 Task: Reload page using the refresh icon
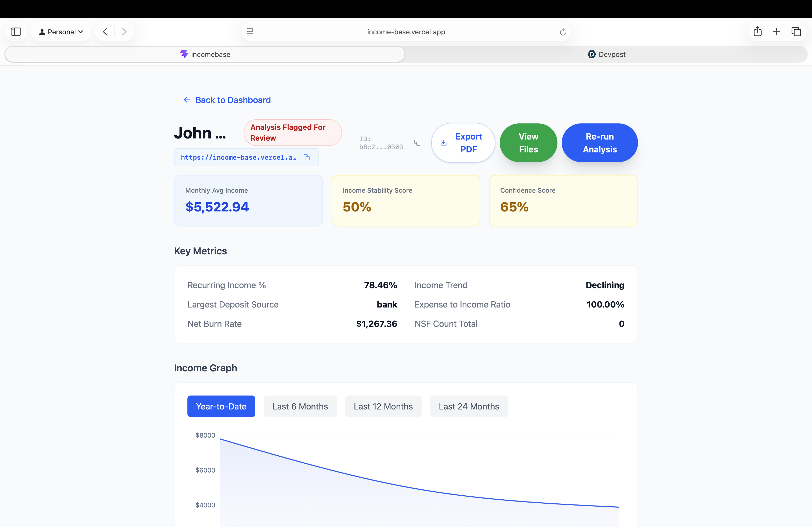coord(563,32)
